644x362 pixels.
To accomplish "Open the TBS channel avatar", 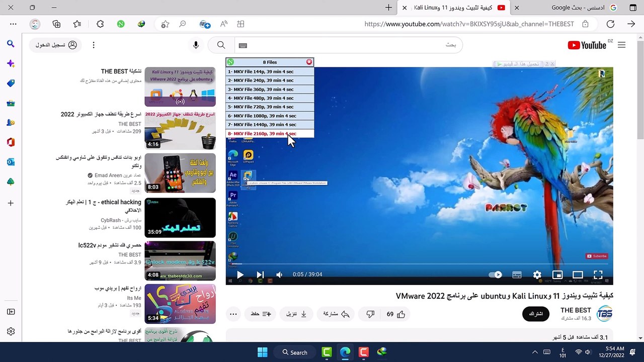I will point(604,314).
